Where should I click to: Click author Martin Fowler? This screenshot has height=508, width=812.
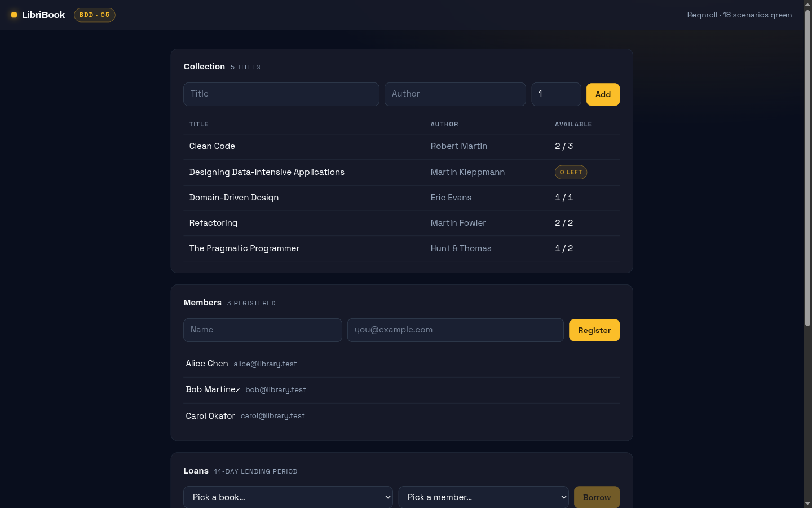click(458, 223)
